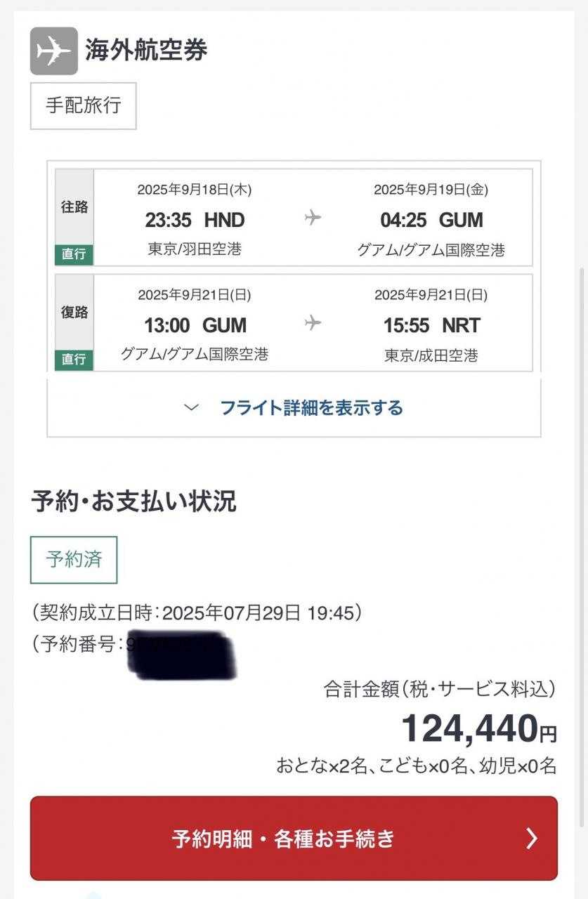Click the airplane icon beside 海外航空券
Viewport: 588px width, 899px height.
(53, 51)
